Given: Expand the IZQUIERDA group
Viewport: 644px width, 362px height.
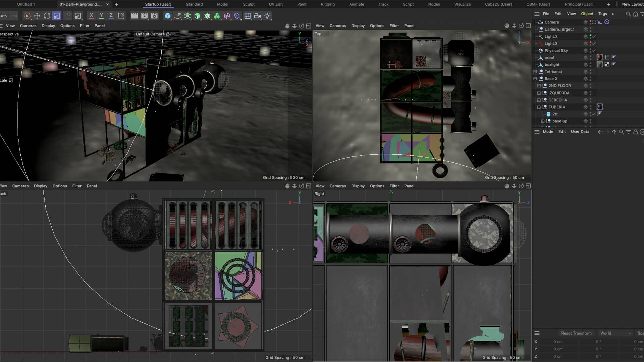Looking at the screenshot, I should [x=539, y=93].
